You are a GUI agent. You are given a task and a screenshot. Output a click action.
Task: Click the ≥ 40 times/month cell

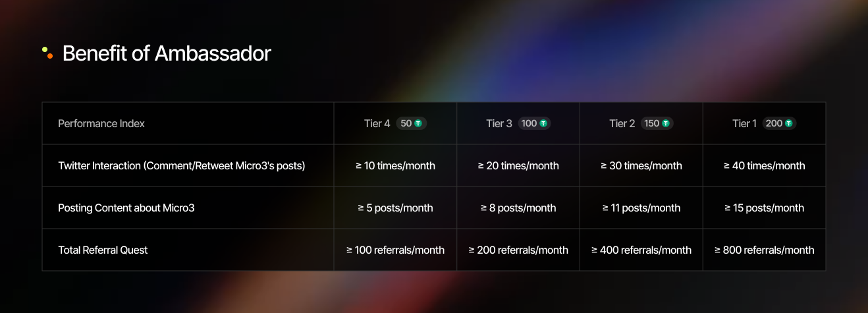pos(764,165)
